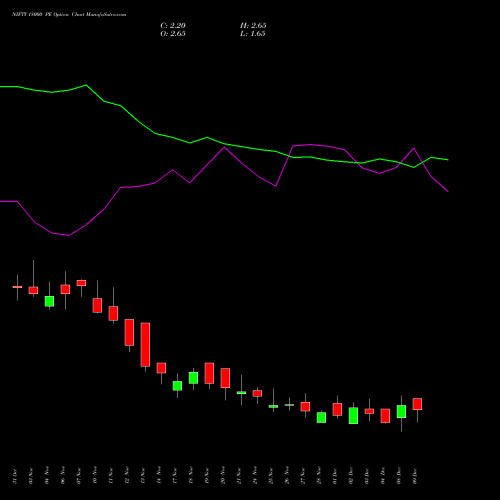Click the 01 Dec date label
The height and width of the screenshot is (500, 500).
click(x=335, y=476)
